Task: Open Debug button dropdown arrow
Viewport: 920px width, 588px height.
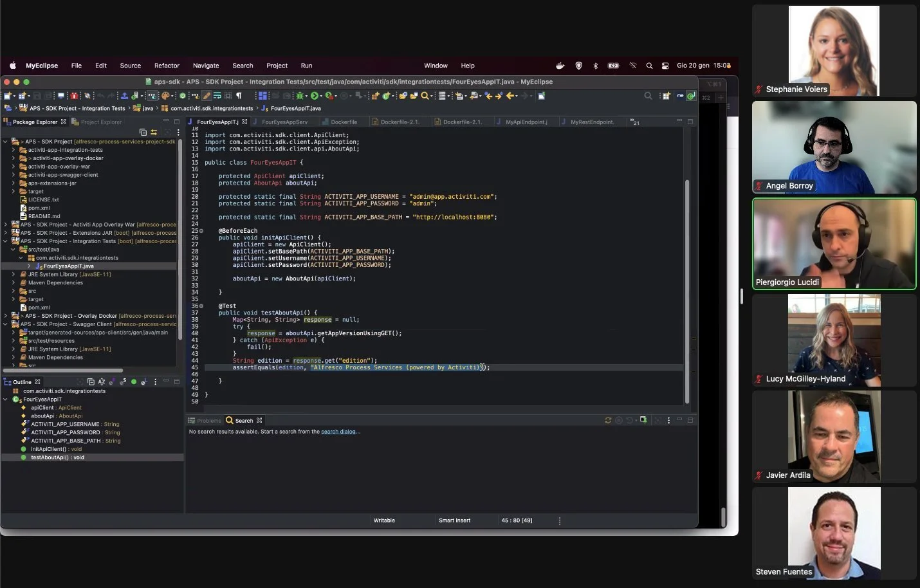Action: [307, 96]
